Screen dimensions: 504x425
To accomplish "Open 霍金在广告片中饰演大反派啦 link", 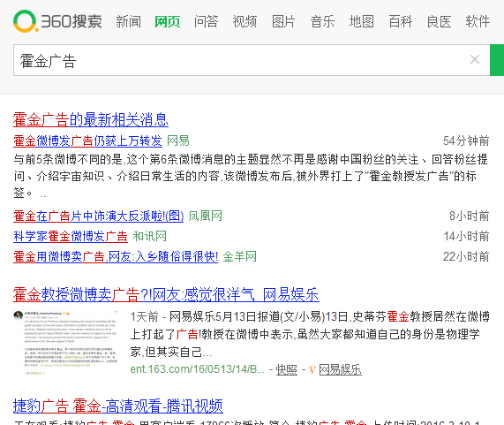I will tap(98, 216).
